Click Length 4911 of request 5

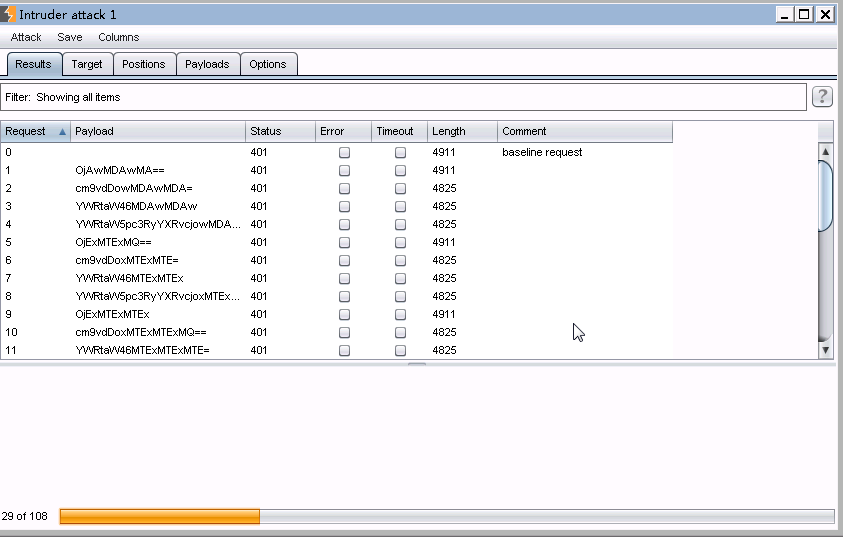pyautogui.click(x=444, y=242)
